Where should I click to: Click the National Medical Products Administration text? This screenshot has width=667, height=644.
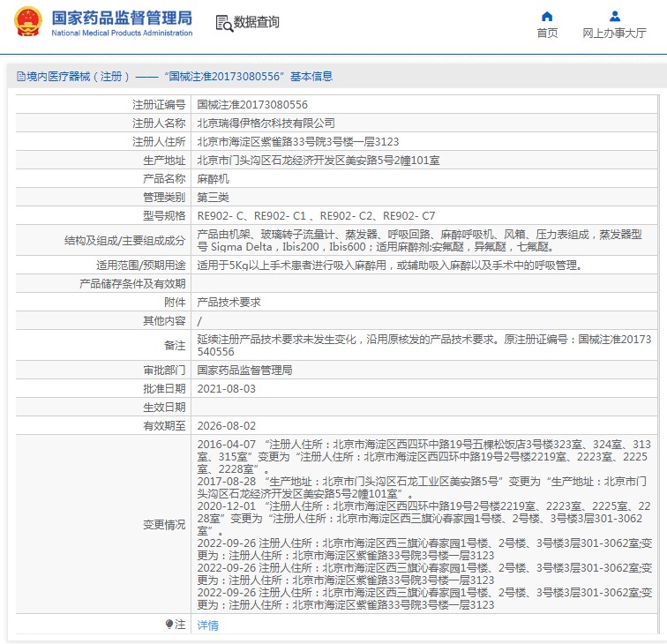(122, 33)
